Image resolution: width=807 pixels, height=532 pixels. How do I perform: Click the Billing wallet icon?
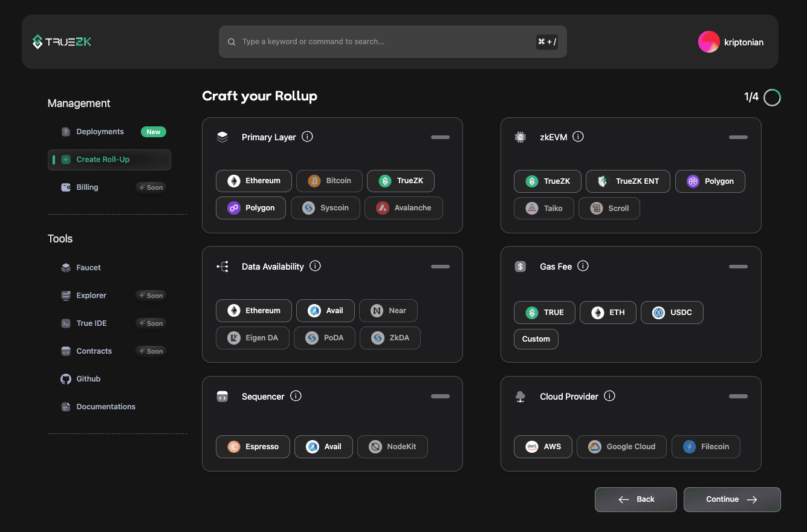click(x=66, y=187)
